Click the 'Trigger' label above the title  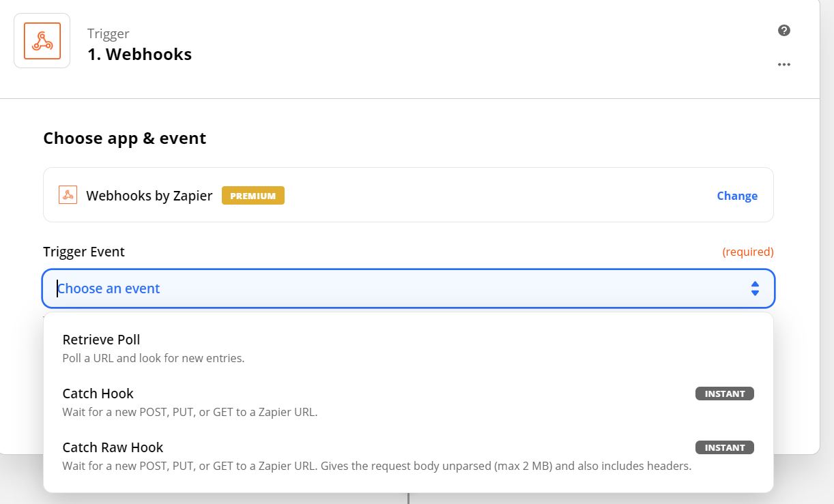109,33
